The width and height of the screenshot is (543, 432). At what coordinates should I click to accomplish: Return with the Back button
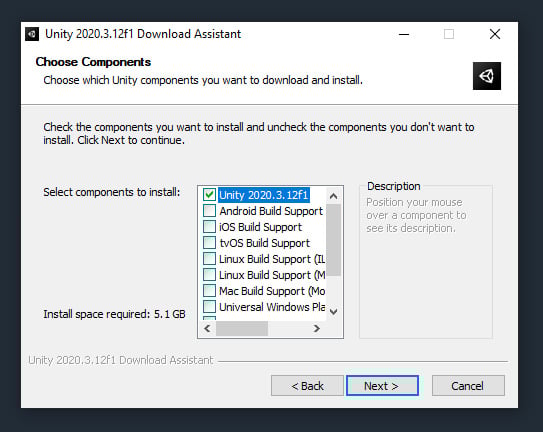click(x=307, y=386)
